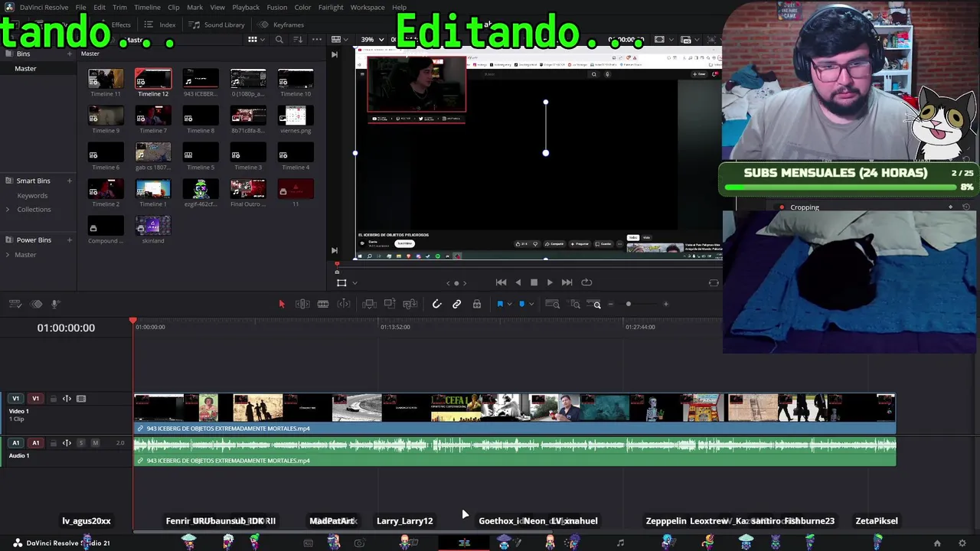Screen dimensions: 980x551
Task: Open the media pool search
Action: coord(279,40)
